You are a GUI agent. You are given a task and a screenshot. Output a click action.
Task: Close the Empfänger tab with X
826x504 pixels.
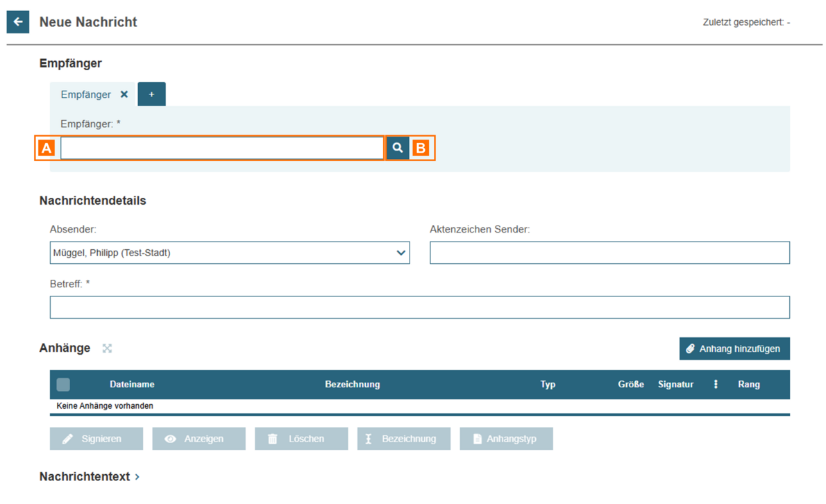coord(124,94)
